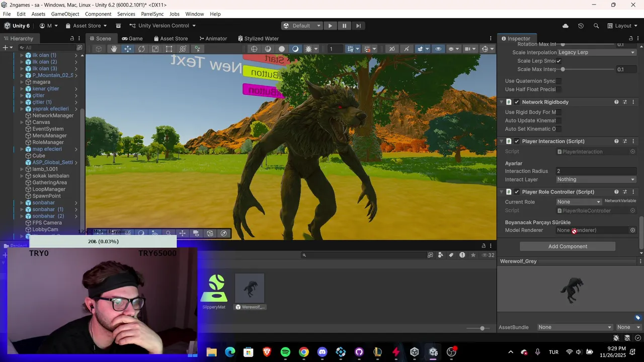Click the Add Component button
This screenshot has width=644, height=362.
point(568,246)
